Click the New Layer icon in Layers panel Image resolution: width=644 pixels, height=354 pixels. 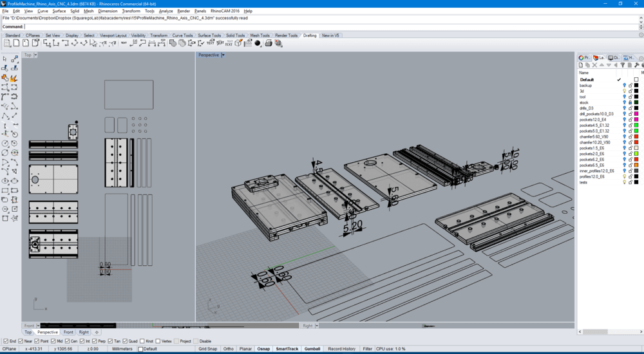tap(581, 65)
